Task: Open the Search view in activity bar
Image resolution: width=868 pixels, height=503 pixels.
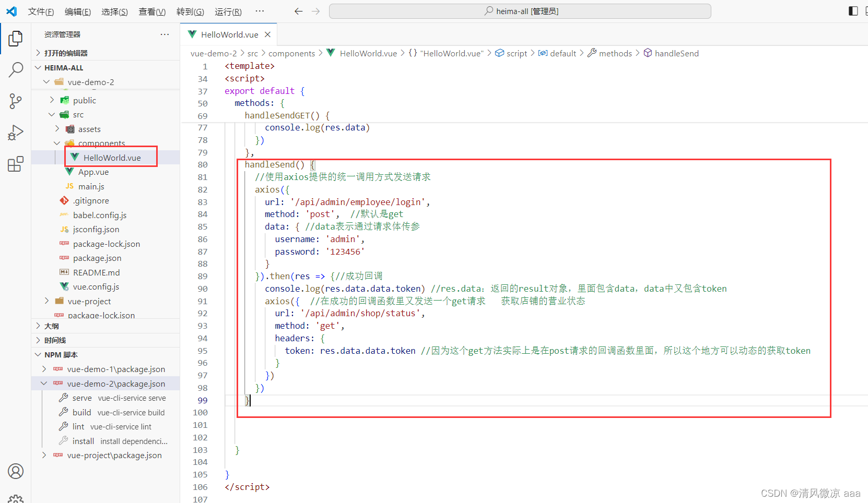Action: (16, 69)
